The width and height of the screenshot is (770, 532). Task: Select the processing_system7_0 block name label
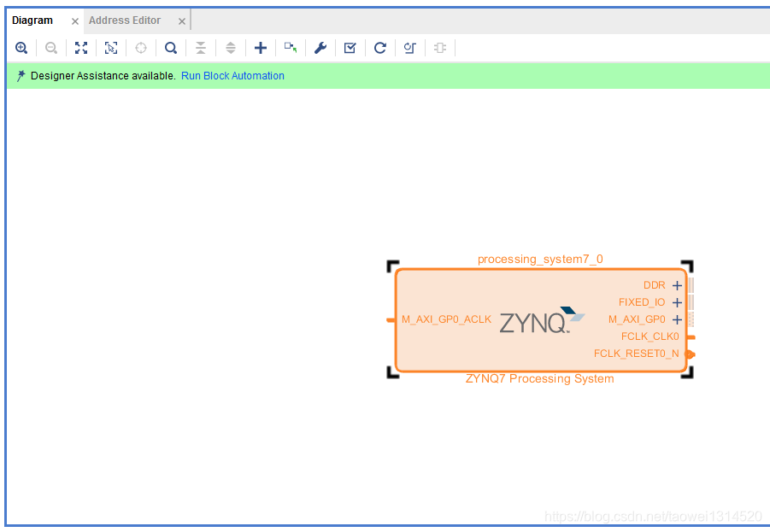(540, 259)
